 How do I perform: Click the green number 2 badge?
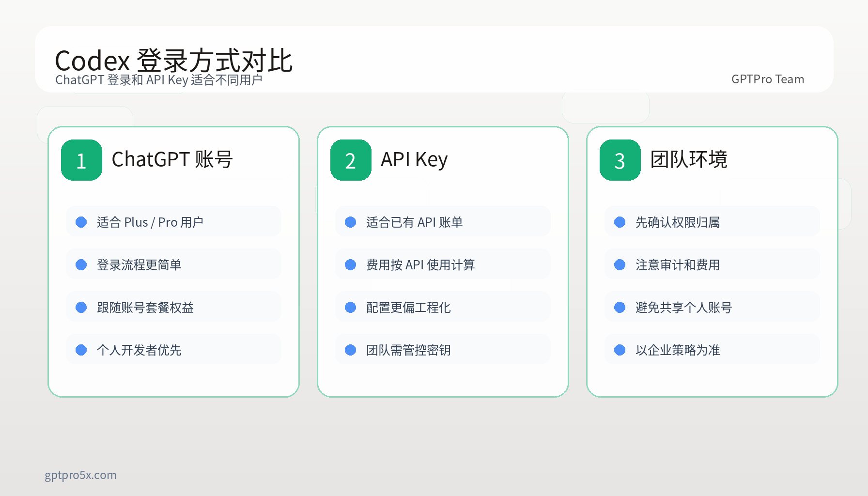(x=351, y=160)
